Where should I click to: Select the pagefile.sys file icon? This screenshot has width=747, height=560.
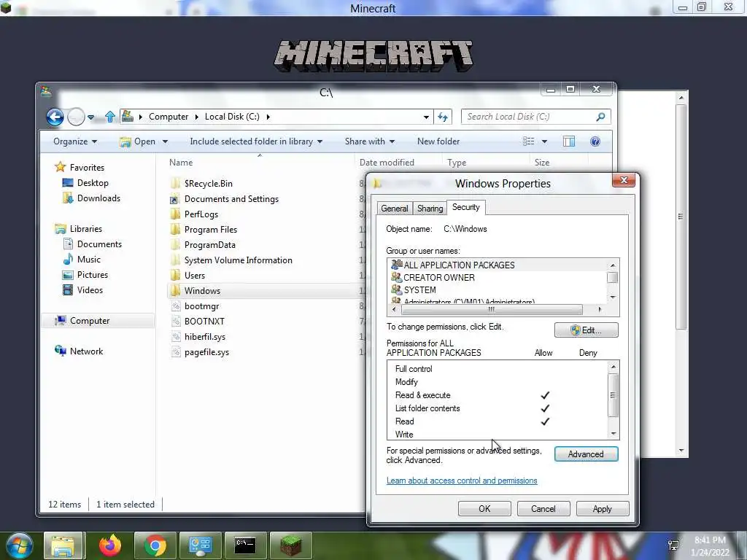click(176, 352)
